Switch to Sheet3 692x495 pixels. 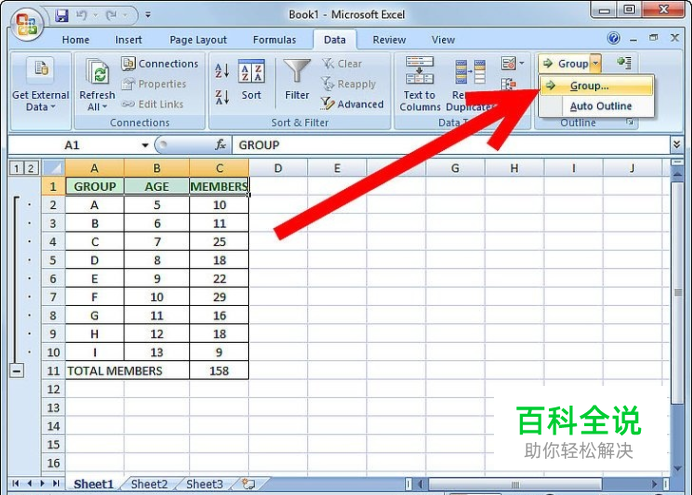[204, 484]
